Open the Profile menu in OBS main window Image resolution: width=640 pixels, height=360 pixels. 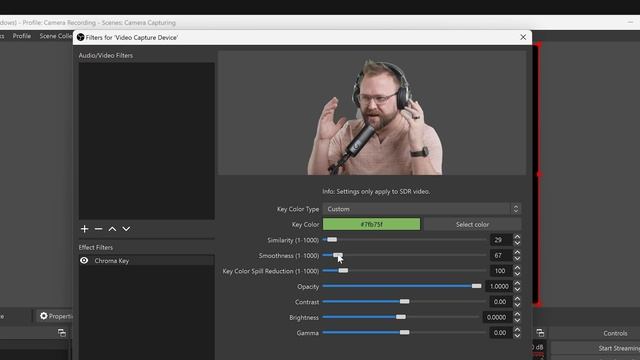click(22, 36)
